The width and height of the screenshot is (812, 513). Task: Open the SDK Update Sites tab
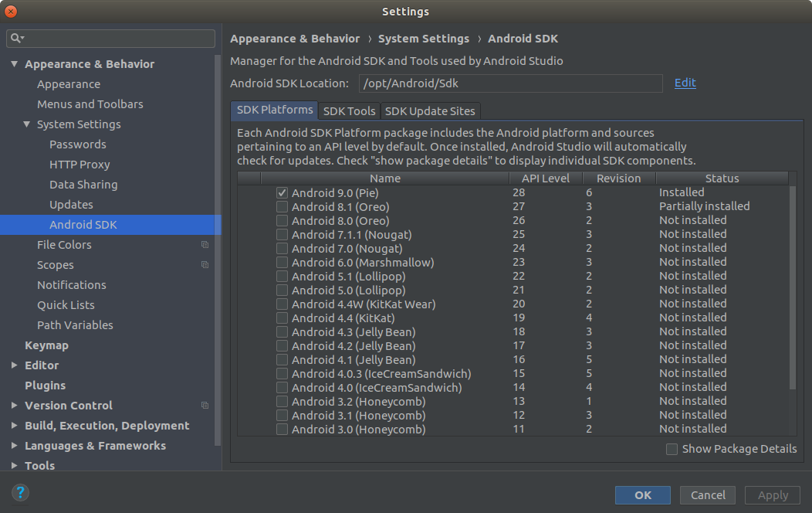430,111
